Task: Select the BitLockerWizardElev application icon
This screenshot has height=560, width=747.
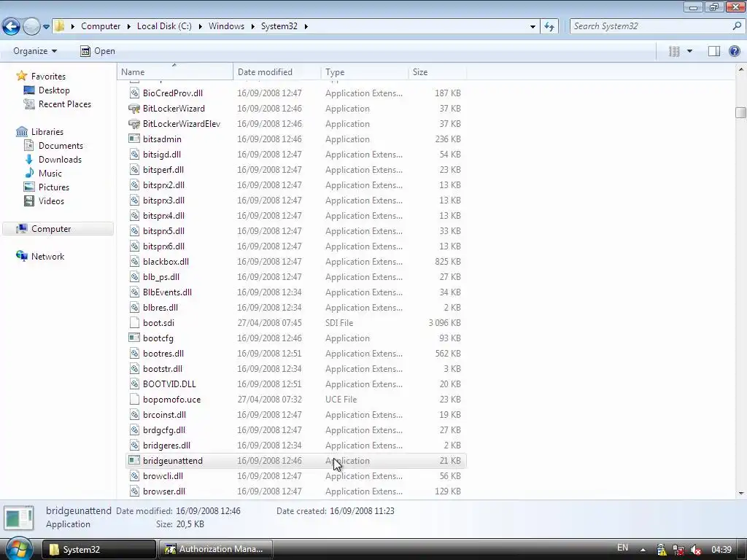Action: pos(134,124)
